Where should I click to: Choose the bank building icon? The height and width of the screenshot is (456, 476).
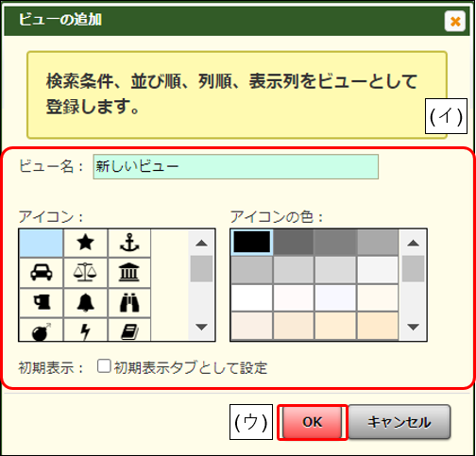click(129, 273)
